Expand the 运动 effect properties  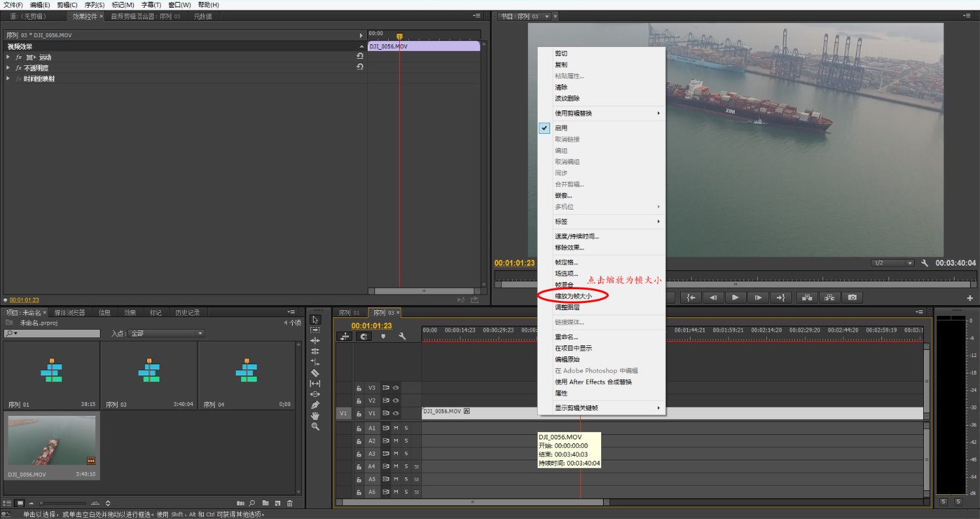click(x=8, y=57)
